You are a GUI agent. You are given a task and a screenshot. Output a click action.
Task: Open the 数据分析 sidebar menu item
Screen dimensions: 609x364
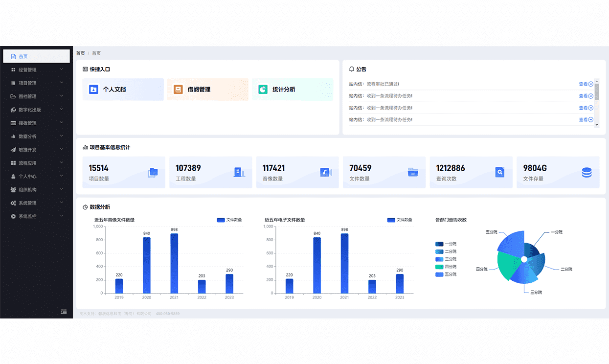click(27, 136)
